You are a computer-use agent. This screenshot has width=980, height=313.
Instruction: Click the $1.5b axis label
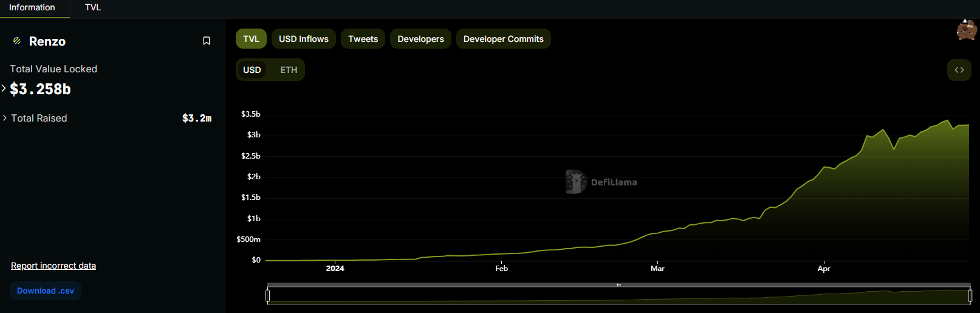[x=250, y=198]
